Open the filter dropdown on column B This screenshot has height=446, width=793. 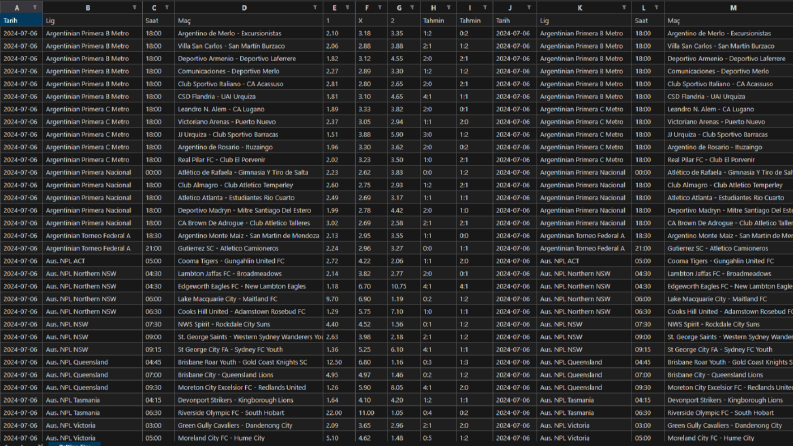point(135,8)
